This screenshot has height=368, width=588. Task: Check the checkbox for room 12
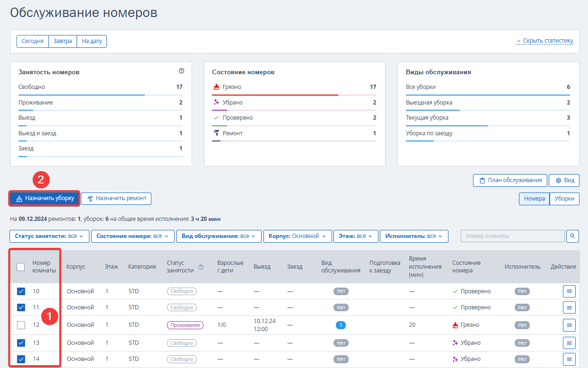pos(21,325)
